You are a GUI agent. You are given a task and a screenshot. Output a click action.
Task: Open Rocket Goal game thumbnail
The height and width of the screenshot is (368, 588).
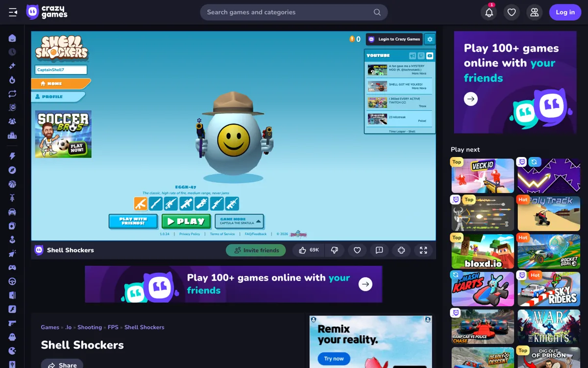tap(549, 251)
